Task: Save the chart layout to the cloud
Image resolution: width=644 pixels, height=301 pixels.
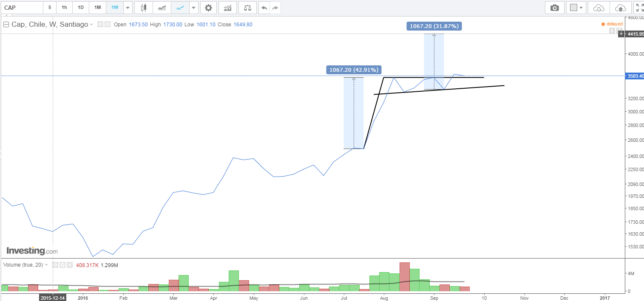Action: 620,8
